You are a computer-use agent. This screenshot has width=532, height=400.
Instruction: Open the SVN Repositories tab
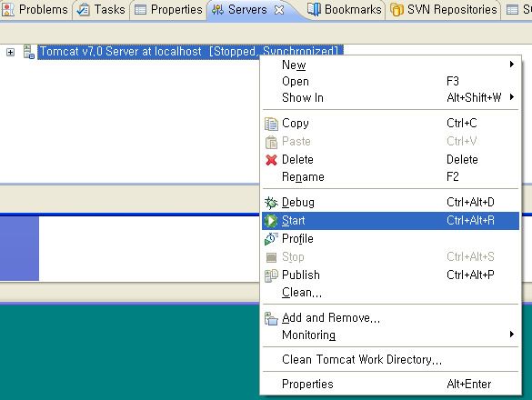(444, 9)
